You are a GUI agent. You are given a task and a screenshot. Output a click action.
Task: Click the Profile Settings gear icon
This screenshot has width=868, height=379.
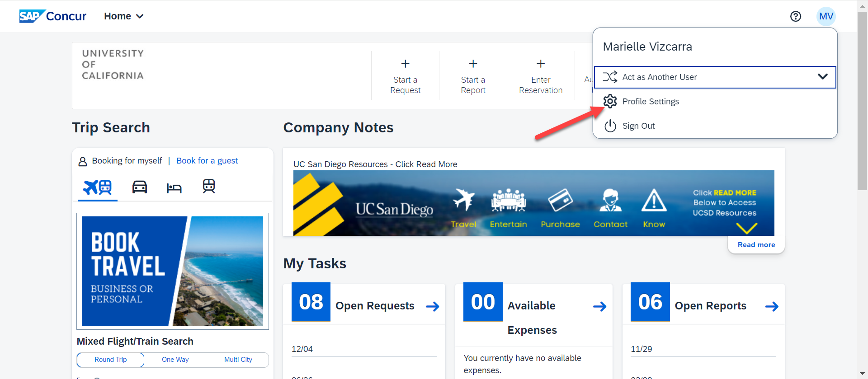610,101
